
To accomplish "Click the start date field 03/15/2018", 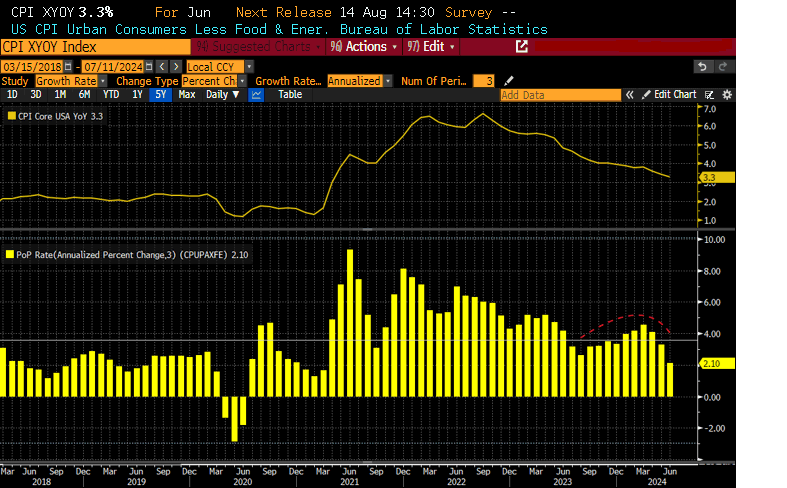I will coord(32,67).
